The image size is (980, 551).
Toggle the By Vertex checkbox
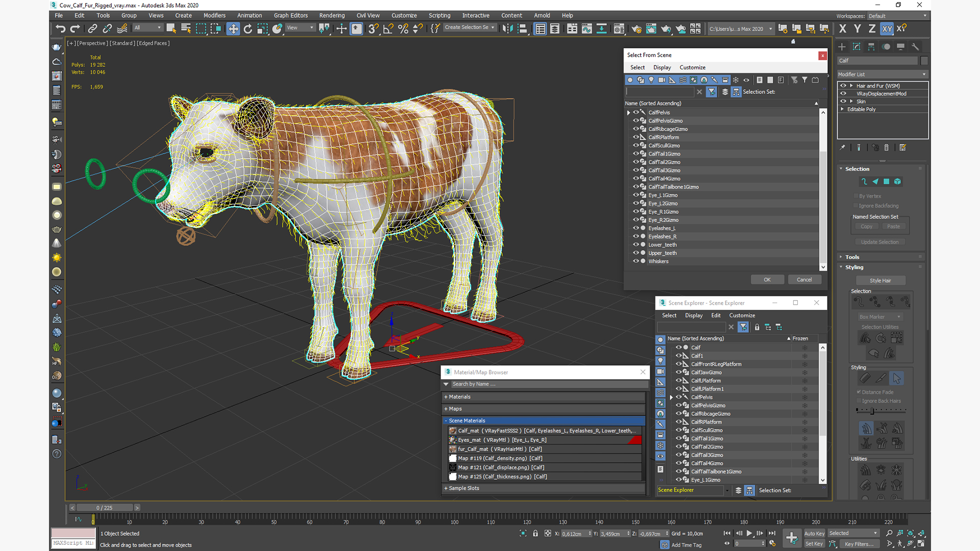856,196
